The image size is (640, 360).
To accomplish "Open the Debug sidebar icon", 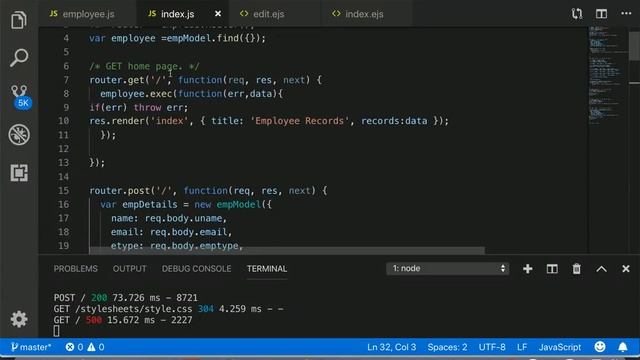I will point(19,134).
